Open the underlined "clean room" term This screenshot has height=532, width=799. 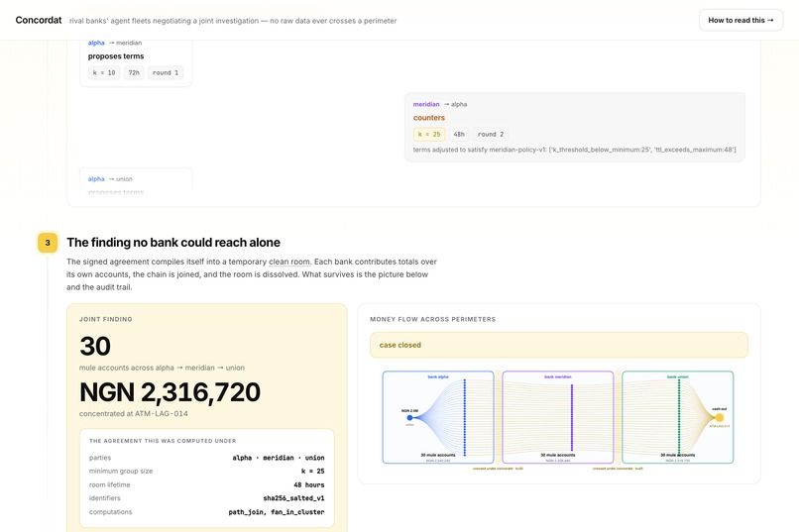(x=288, y=262)
